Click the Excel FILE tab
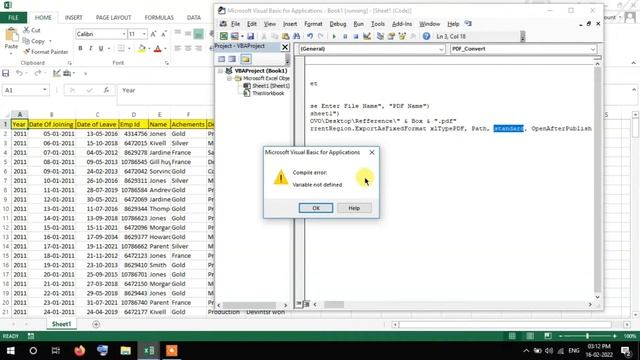Image resolution: width=640 pixels, height=360 pixels. point(13,18)
